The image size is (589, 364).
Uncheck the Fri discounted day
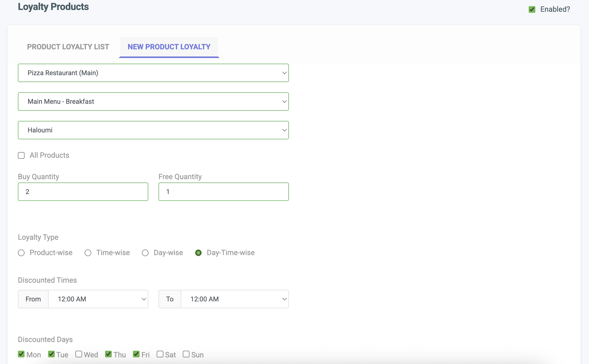(x=136, y=354)
